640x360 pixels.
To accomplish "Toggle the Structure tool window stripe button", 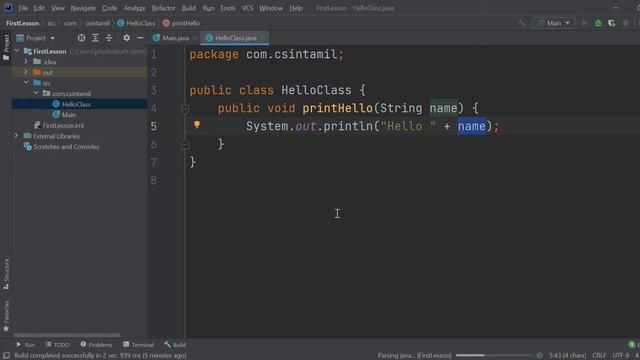I will coord(6,274).
